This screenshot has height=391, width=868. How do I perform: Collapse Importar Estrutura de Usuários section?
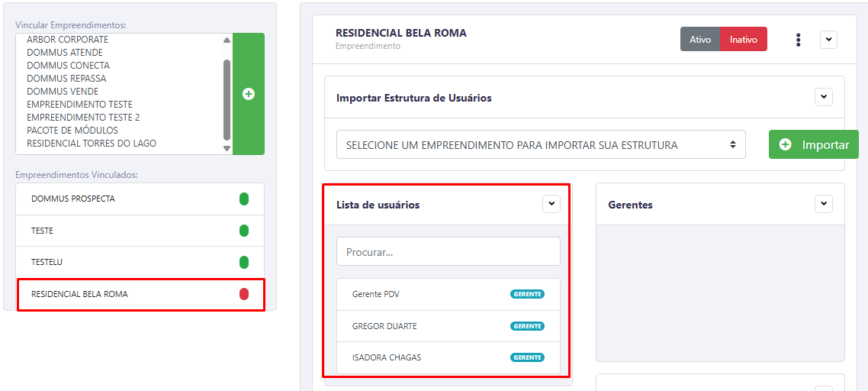[x=823, y=98]
